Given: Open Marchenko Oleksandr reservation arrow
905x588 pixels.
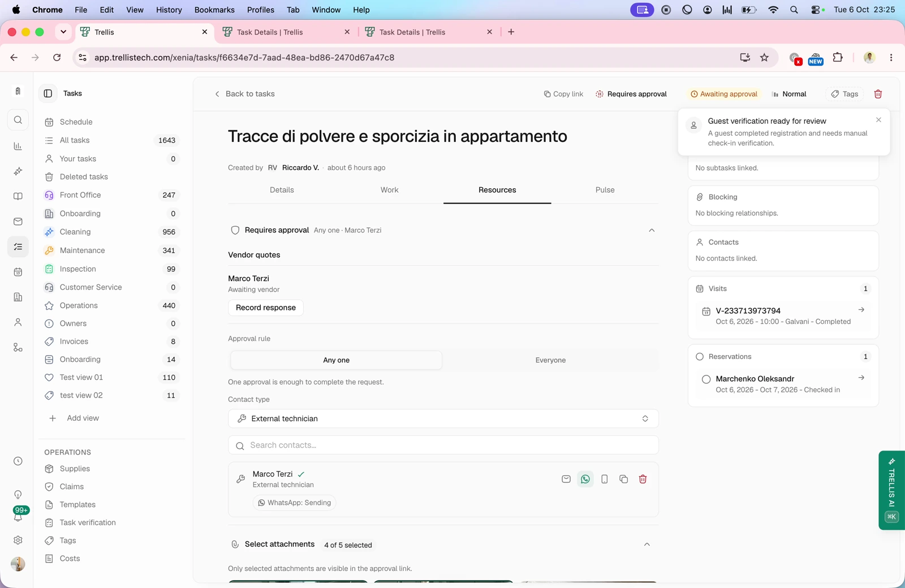Looking at the screenshot, I should (861, 378).
